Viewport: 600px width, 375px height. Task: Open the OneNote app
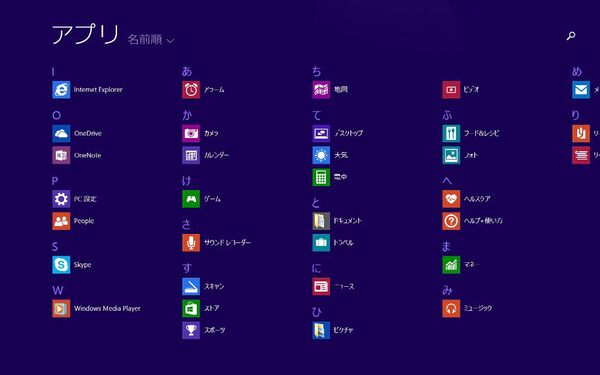coord(77,155)
